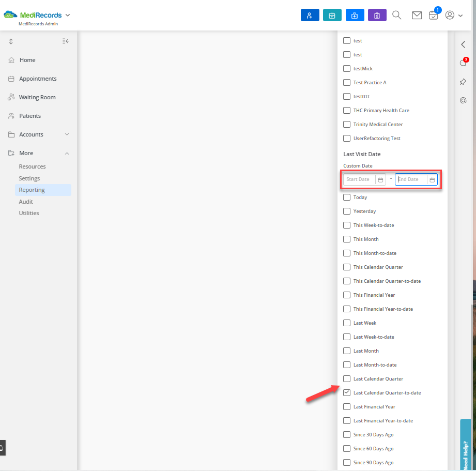
Task: Collapse the sidebar menu icon
Action: (x=66, y=41)
